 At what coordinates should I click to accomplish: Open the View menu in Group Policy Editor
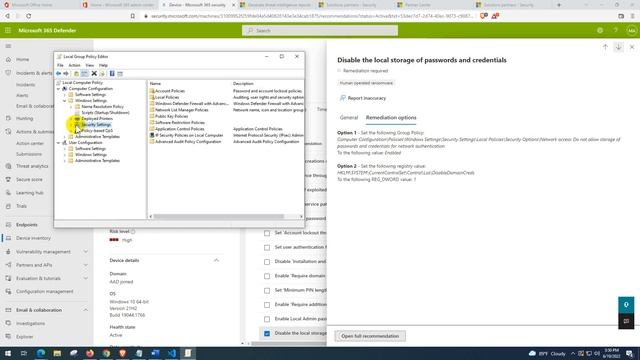pyautogui.click(x=89, y=65)
